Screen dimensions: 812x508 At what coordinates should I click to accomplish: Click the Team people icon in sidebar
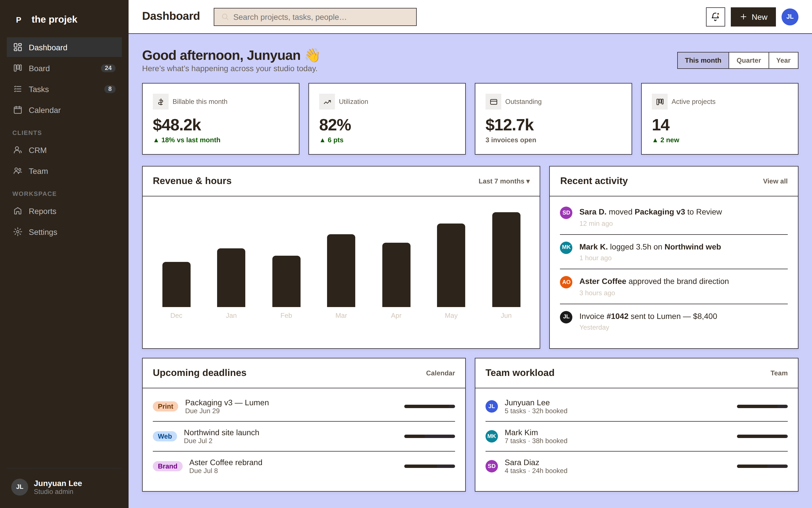click(18, 171)
